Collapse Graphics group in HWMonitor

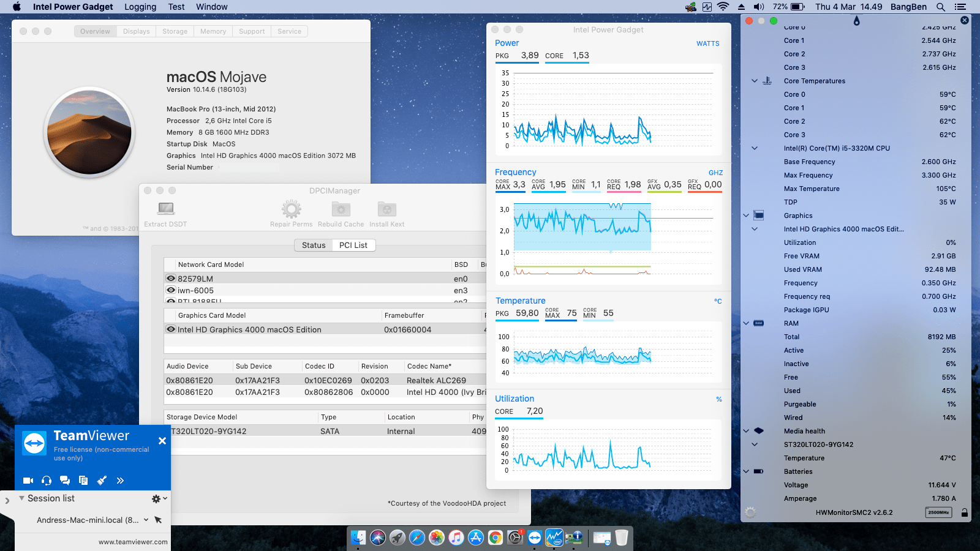(746, 216)
